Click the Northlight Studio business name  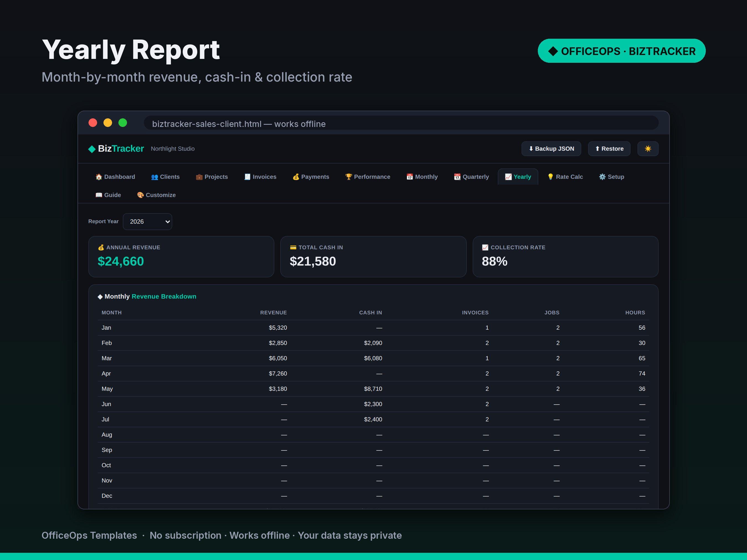173,149
